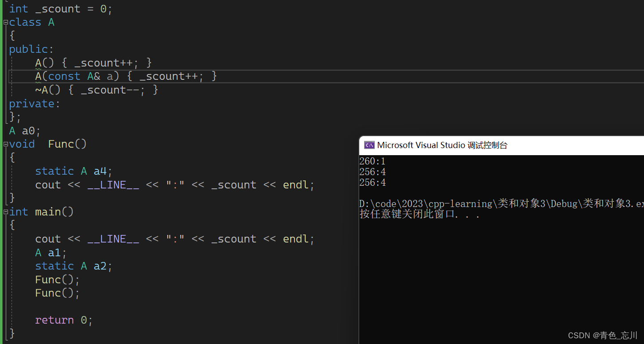The width and height of the screenshot is (644, 344).
Task: Click the 按任意键关闭此窗口 message in console
Action: (x=420, y=215)
